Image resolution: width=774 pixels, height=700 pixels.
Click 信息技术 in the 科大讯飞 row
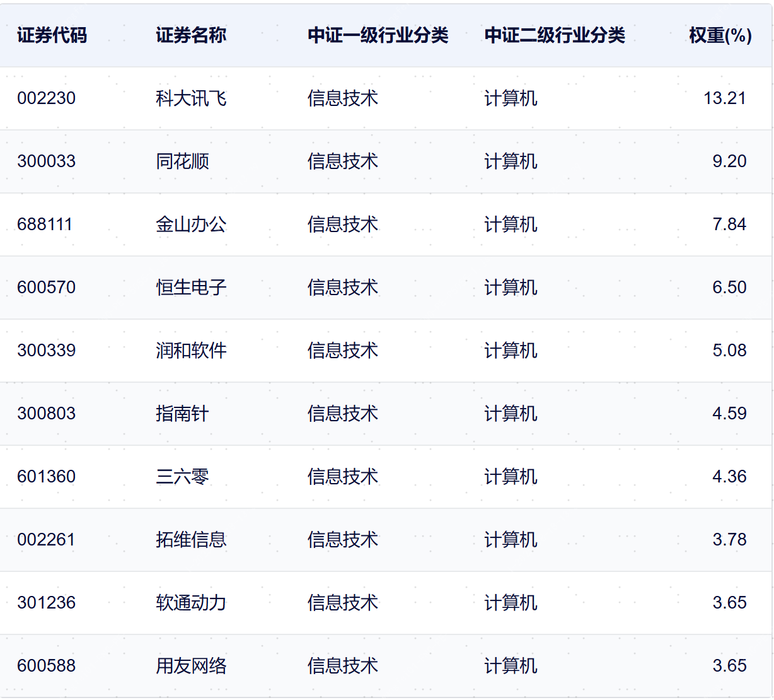point(343,98)
